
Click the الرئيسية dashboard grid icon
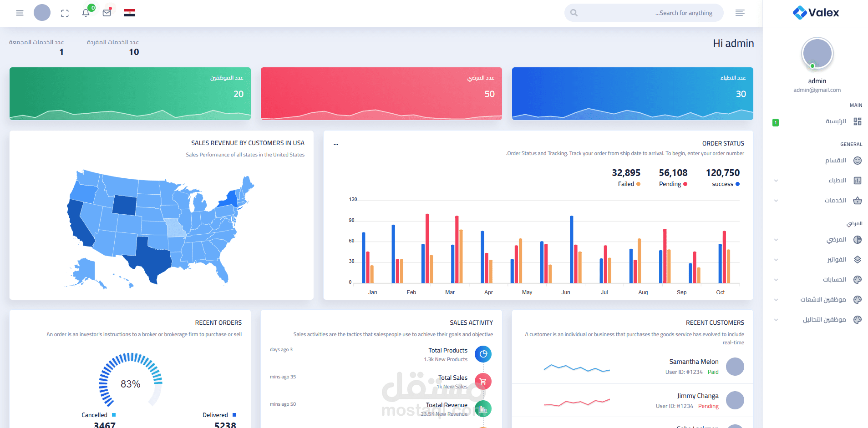point(858,121)
